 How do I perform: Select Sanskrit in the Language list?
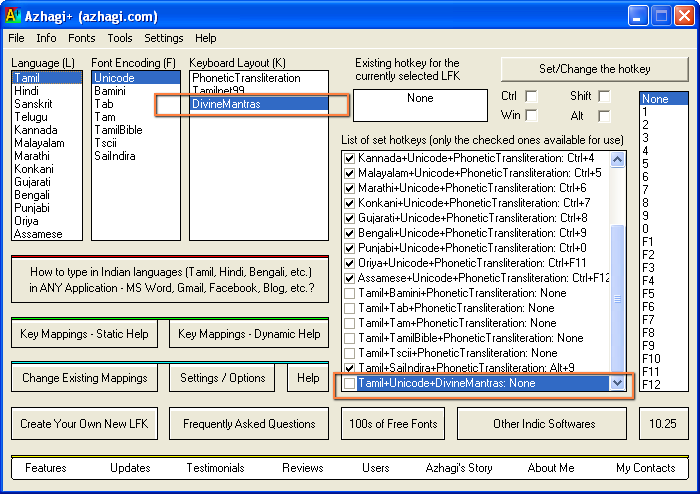point(47,104)
